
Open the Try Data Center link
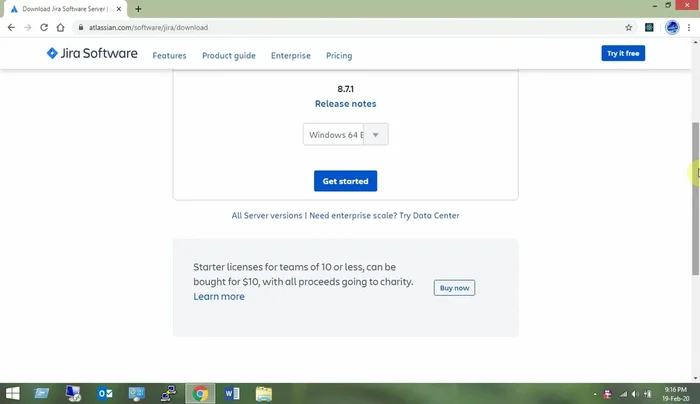(x=429, y=215)
